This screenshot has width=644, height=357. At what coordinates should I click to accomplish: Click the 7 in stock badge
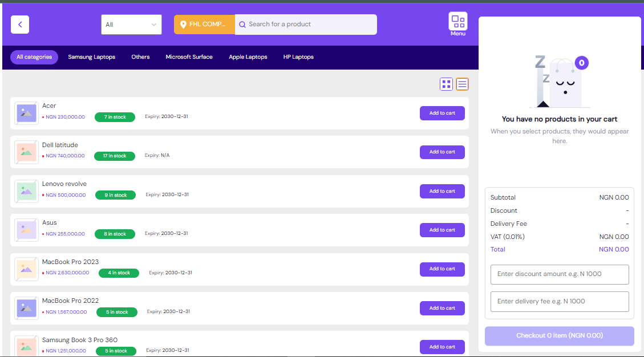pyautogui.click(x=115, y=117)
